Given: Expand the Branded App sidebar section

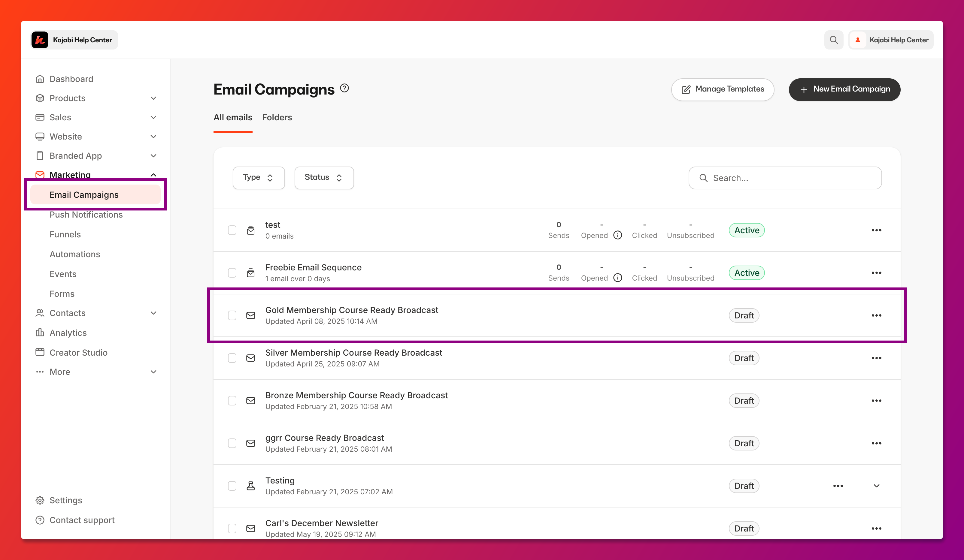Looking at the screenshot, I should [x=153, y=155].
